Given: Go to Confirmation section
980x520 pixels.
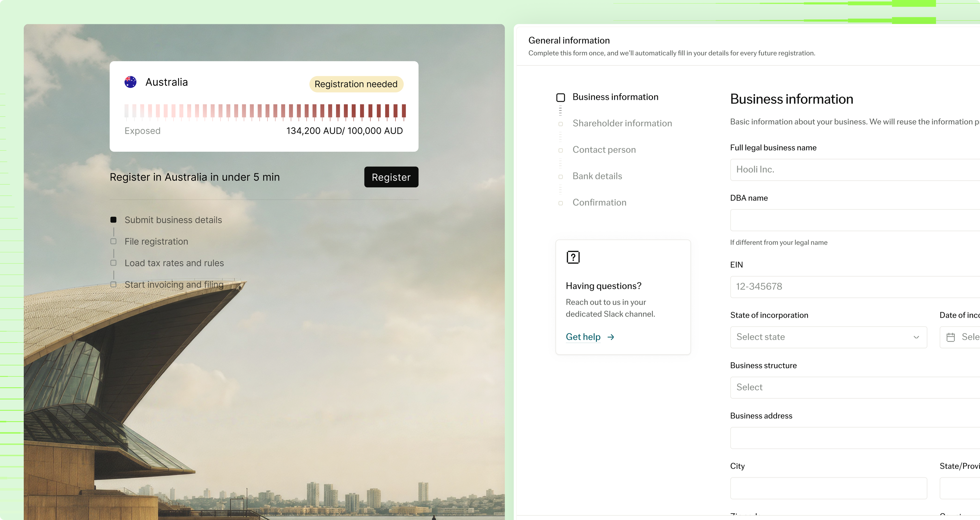Looking at the screenshot, I should point(599,203).
